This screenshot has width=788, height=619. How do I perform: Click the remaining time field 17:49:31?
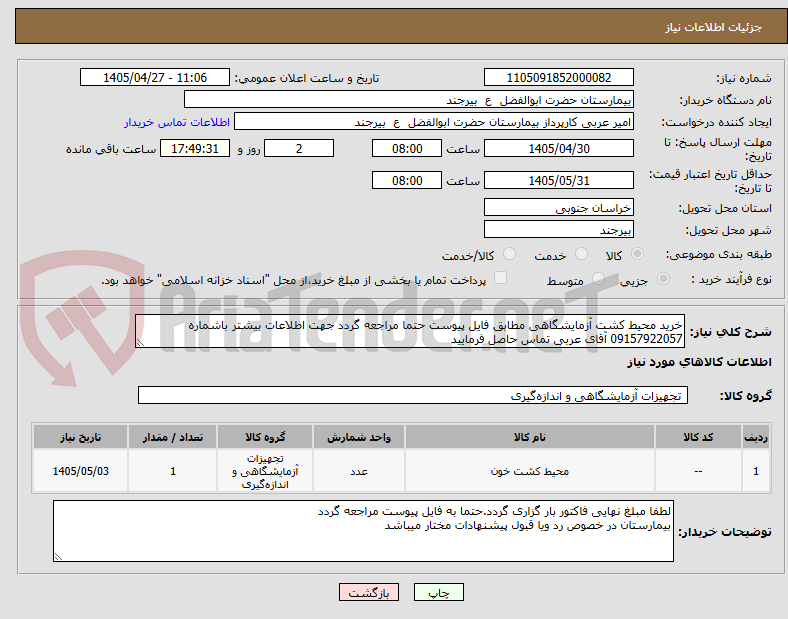pos(195,148)
